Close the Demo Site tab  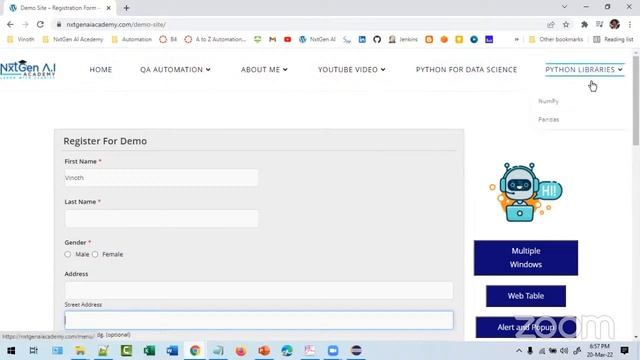109,8
